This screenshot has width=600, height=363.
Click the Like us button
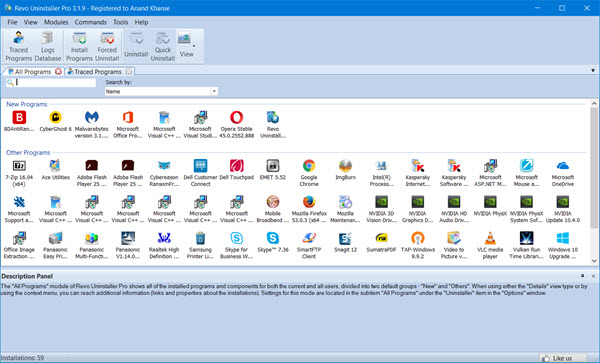[562, 358]
